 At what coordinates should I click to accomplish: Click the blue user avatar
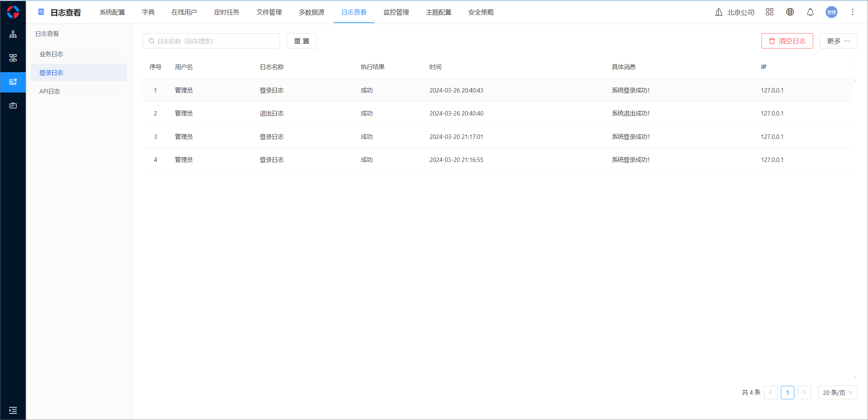[x=831, y=12]
